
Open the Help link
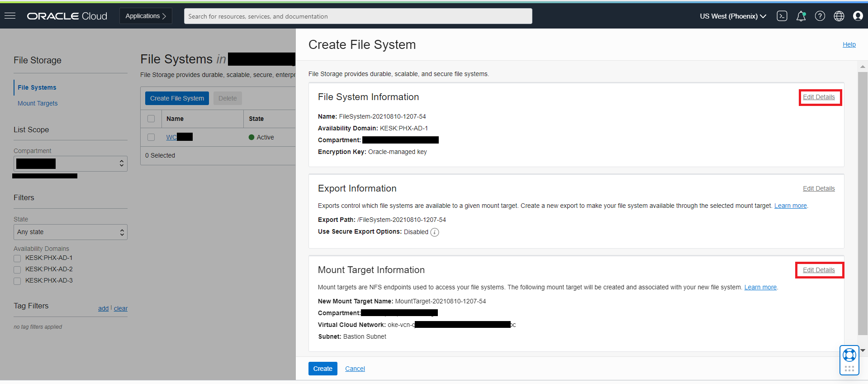[x=849, y=44]
